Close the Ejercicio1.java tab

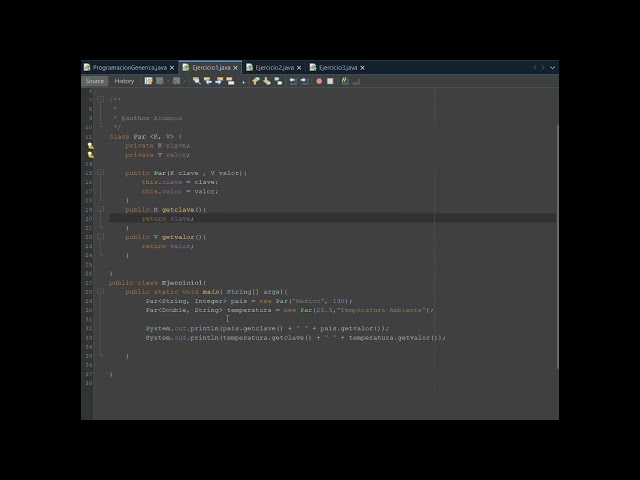[235, 68]
